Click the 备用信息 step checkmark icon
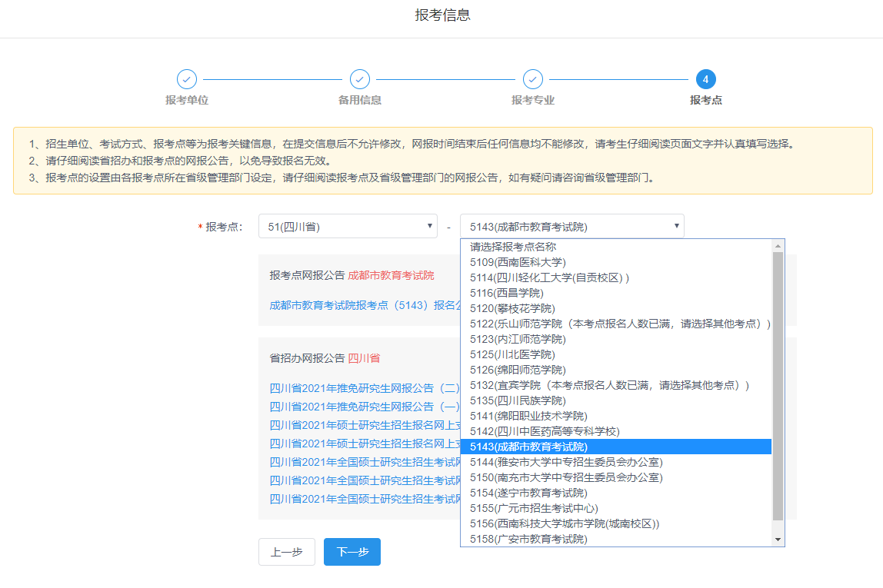The image size is (883, 588). tap(360, 79)
